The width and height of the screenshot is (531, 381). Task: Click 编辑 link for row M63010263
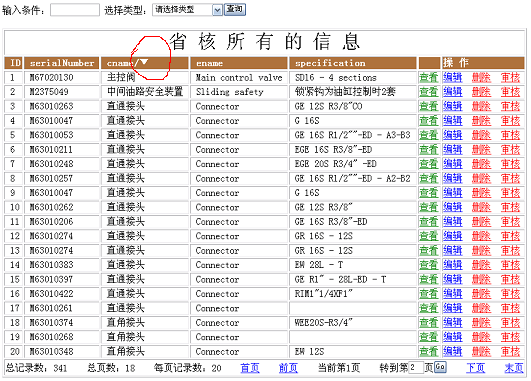(x=452, y=106)
